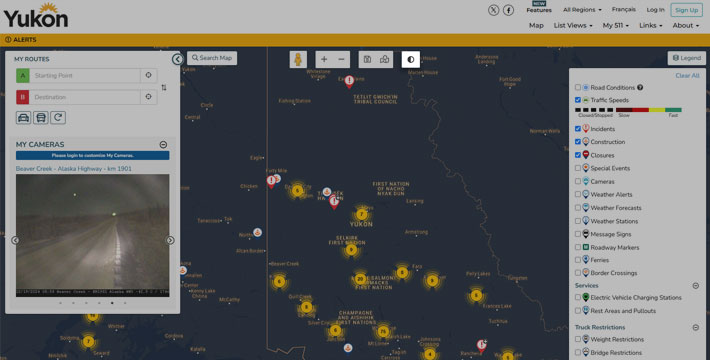Click the Yukon logo

coord(36,16)
